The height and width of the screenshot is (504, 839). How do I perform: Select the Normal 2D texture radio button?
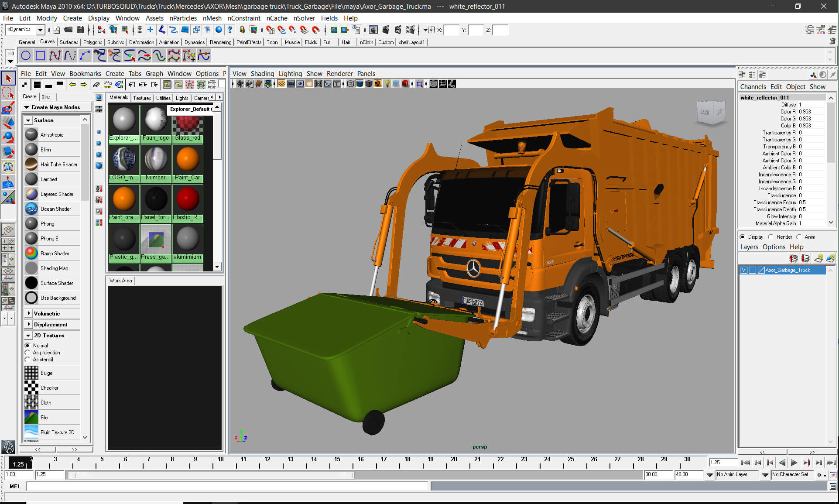click(27, 346)
